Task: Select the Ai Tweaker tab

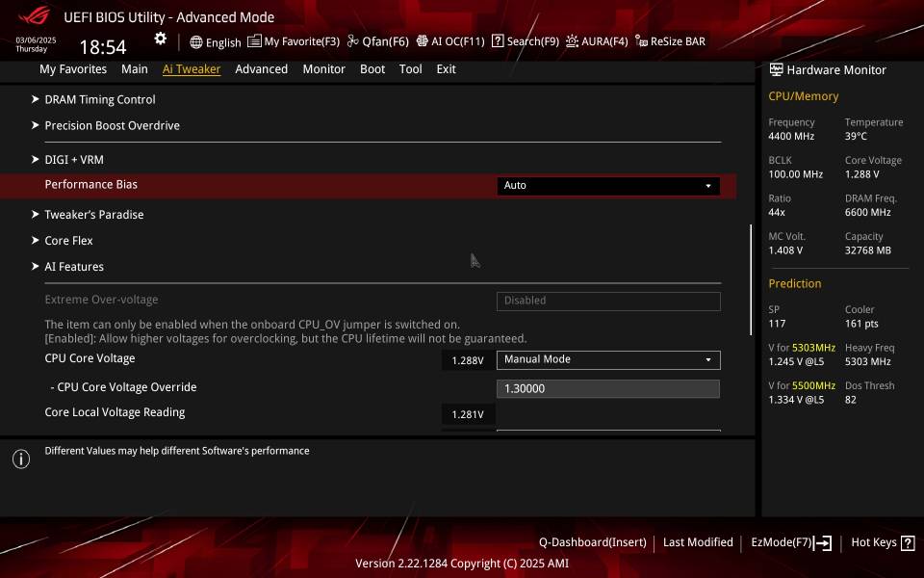Action: [x=192, y=69]
